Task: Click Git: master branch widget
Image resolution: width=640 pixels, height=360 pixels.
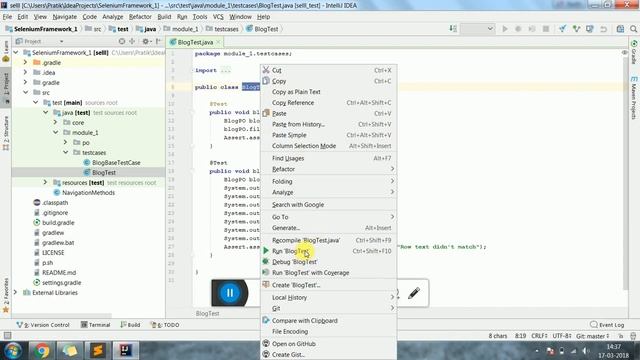Action: (x=593, y=336)
